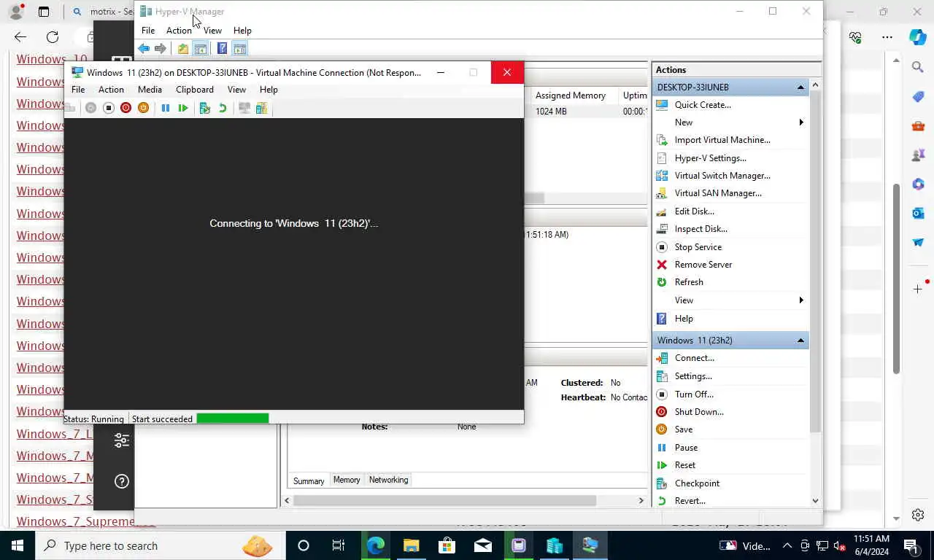Open Microsoft Store from the taskbar
Screen dimensions: 934x560
[447, 545]
